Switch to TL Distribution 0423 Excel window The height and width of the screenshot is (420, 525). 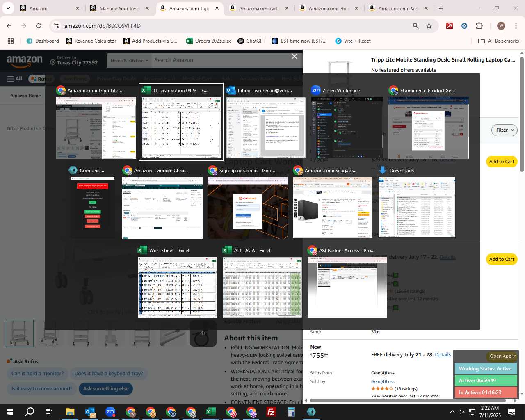tap(181, 122)
